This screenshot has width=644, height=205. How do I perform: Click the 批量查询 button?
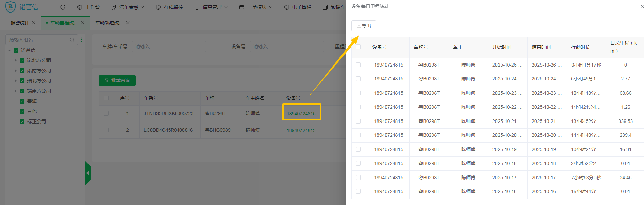pyautogui.click(x=117, y=80)
